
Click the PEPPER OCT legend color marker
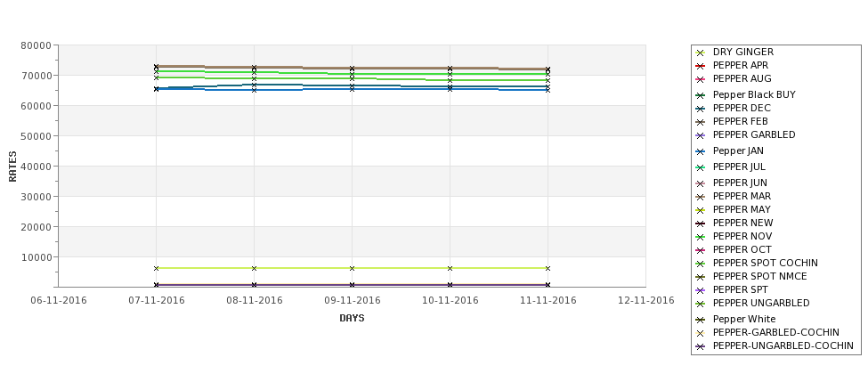point(700,250)
